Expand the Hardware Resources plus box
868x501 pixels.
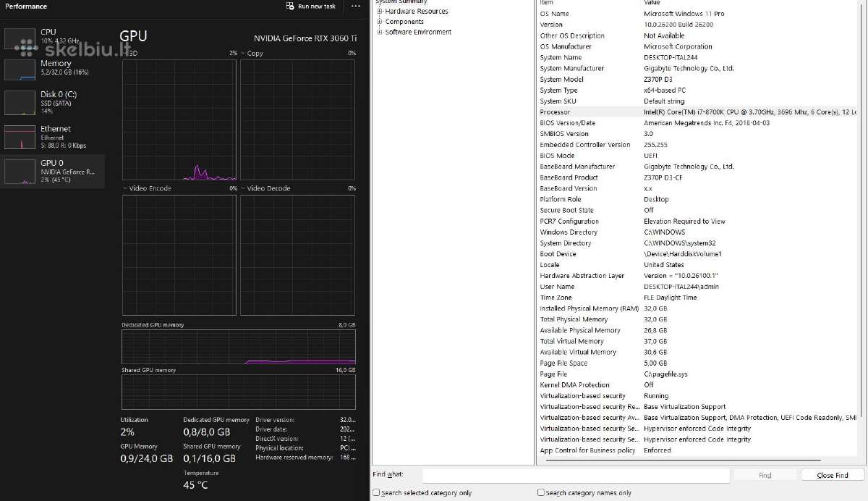(380, 12)
